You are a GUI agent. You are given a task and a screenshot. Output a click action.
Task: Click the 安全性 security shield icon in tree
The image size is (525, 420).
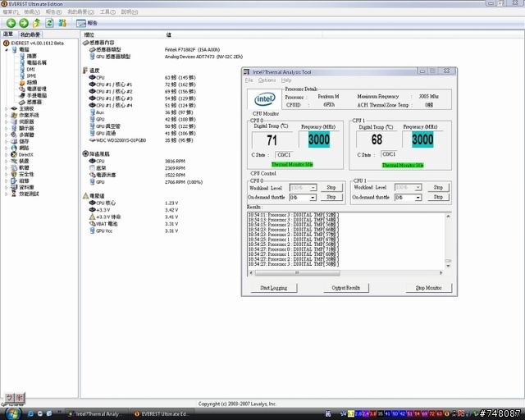[x=14, y=174]
